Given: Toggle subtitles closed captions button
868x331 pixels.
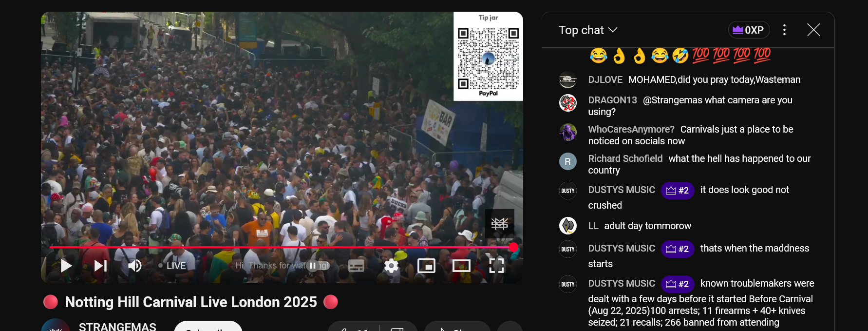Looking at the screenshot, I should tap(356, 266).
